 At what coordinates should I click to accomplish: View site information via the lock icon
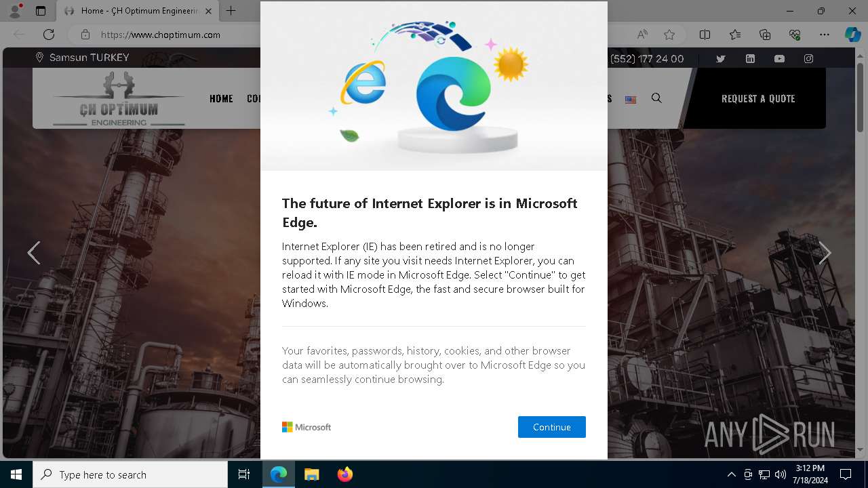(x=85, y=35)
